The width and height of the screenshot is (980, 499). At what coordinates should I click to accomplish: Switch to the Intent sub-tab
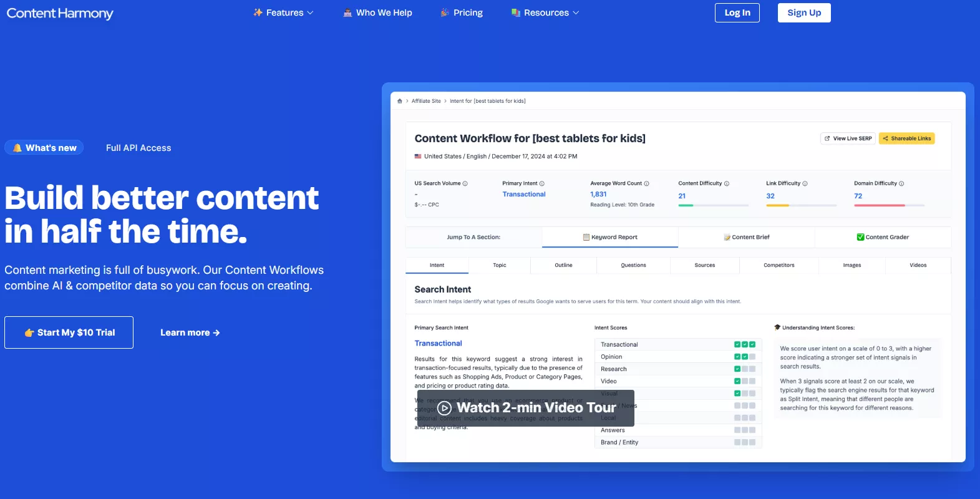437,265
